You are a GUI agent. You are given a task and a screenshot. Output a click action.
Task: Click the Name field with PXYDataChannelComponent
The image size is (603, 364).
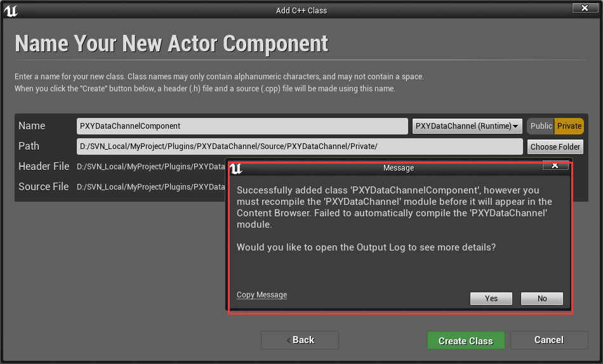[242, 126]
